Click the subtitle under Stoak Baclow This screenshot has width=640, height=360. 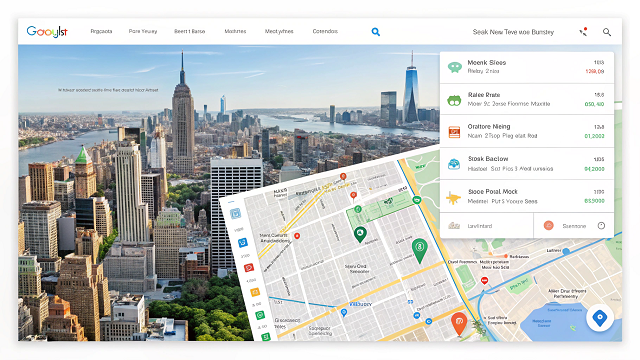[510, 169]
